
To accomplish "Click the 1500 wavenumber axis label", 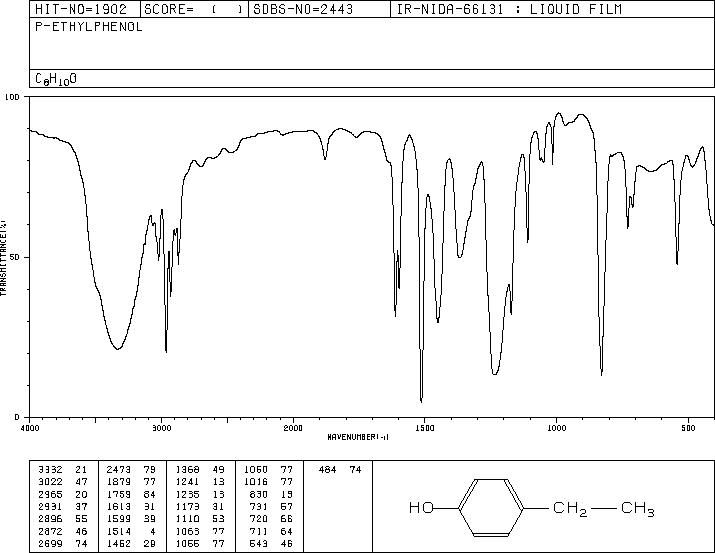I will click(x=425, y=428).
